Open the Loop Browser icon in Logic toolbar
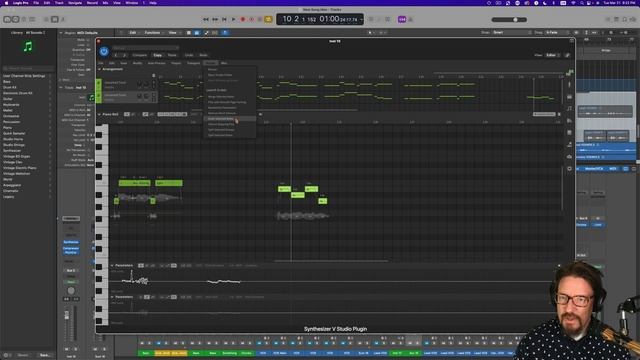 [x=633, y=19]
